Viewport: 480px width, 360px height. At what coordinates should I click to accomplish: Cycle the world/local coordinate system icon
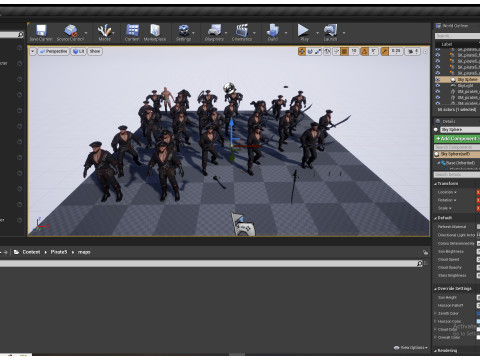click(x=327, y=51)
